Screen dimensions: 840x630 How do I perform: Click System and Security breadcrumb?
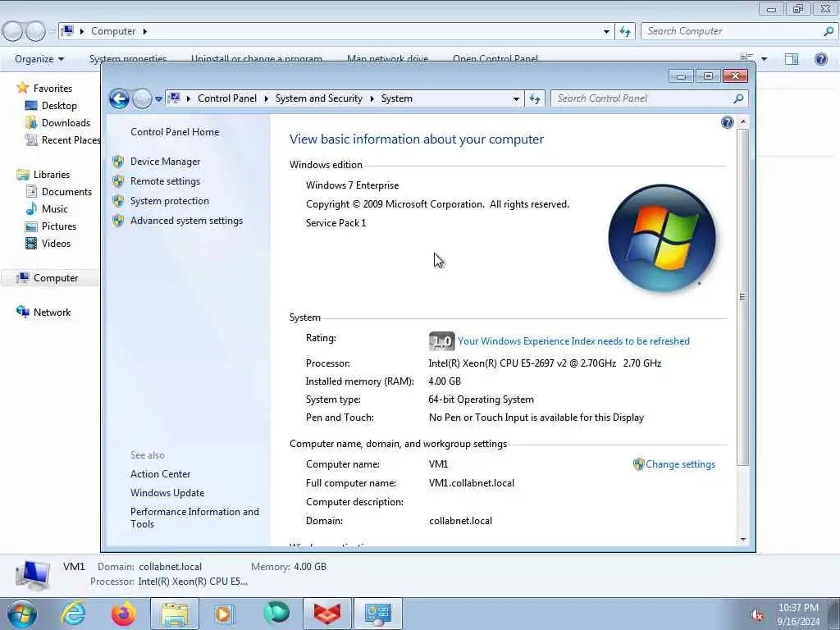(319, 98)
